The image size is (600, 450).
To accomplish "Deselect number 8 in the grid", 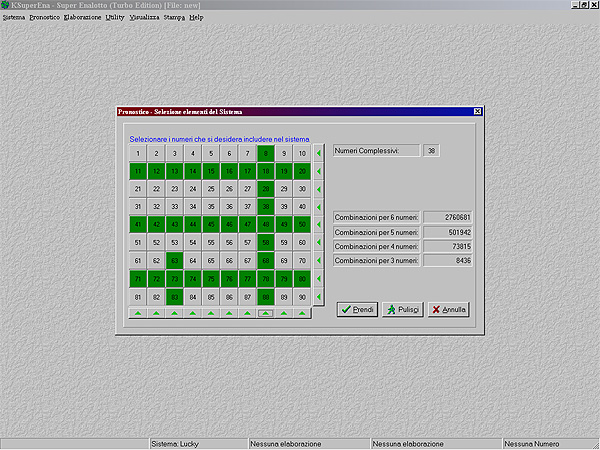I will [266, 153].
